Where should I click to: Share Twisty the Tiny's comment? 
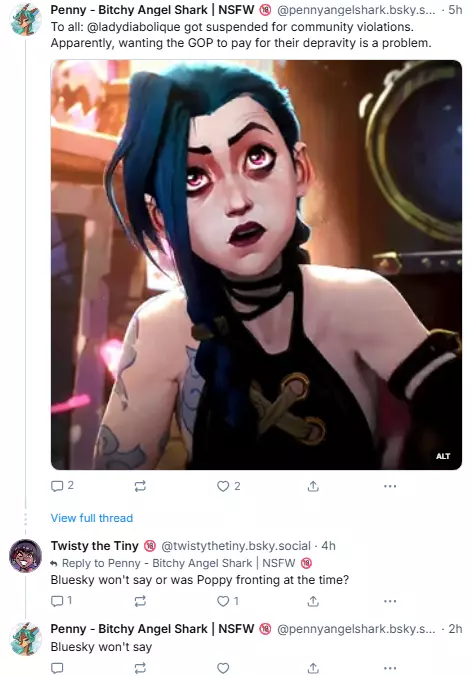tap(313, 601)
